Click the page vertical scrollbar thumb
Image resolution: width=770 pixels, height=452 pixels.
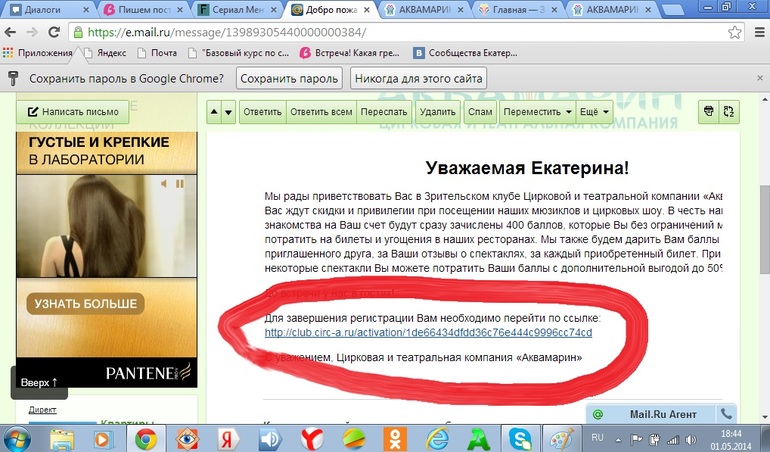765,229
